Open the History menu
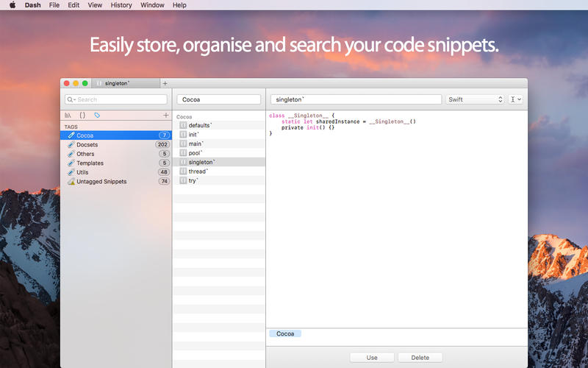The width and height of the screenshot is (588, 368). coord(121,5)
